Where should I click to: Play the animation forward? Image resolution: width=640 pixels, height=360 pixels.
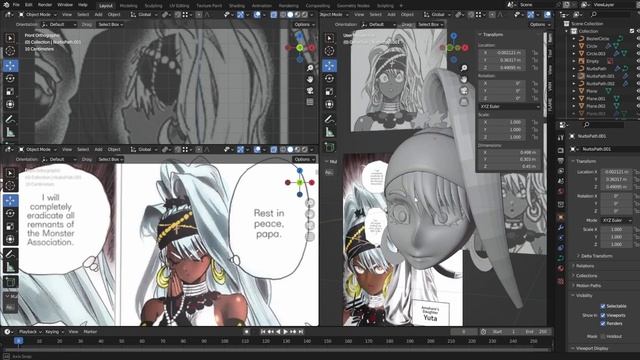pos(285,332)
